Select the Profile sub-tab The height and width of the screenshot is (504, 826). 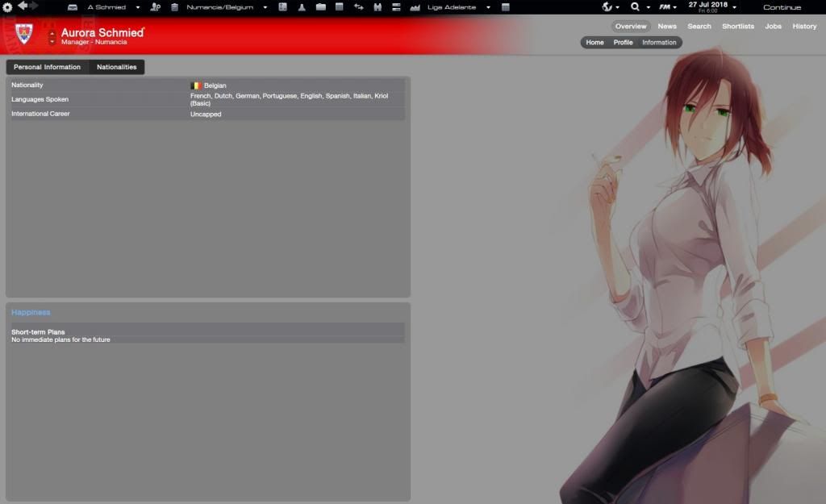pyautogui.click(x=623, y=43)
